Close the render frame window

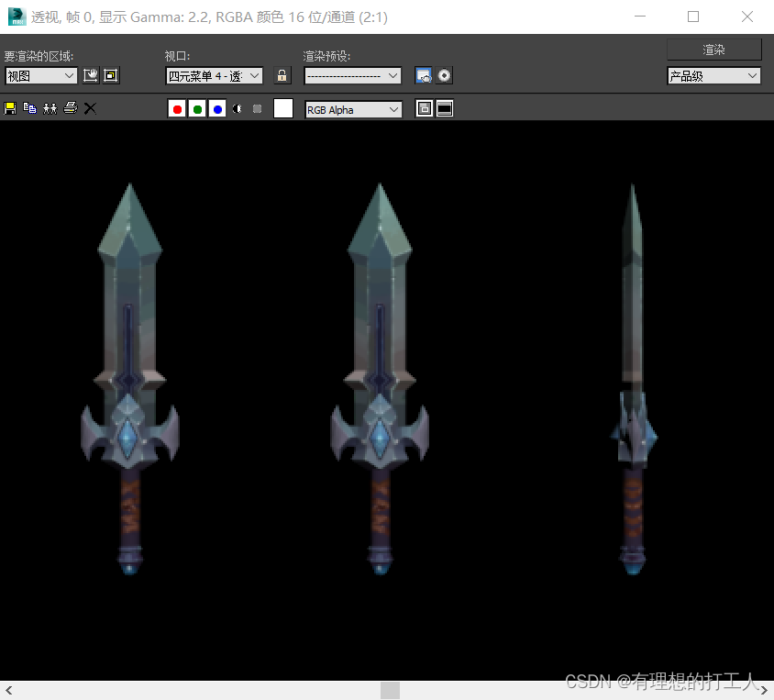click(x=747, y=17)
